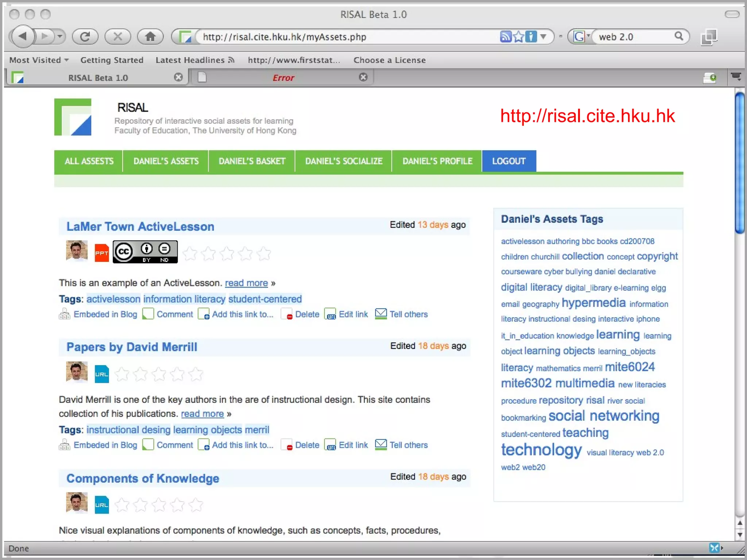
Task: Stop loading with the X toolbar button
Action: 117,36
